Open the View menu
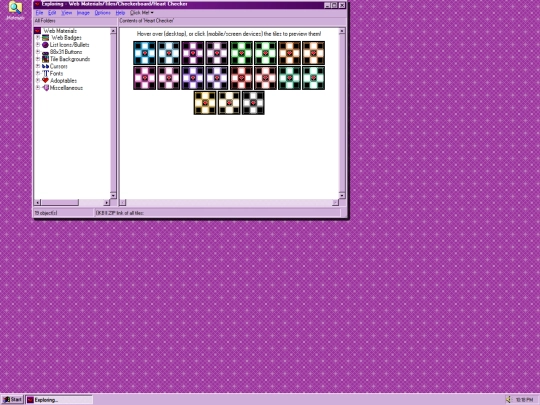Viewport: 540px width, 405px height. (x=67, y=13)
